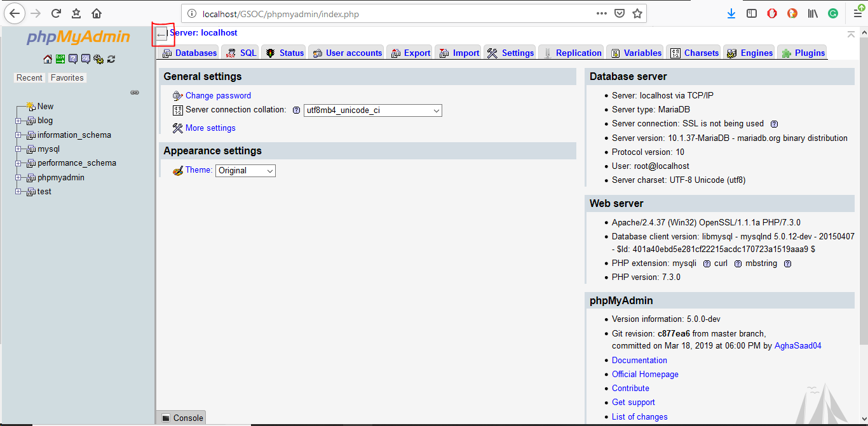The height and width of the screenshot is (426, 868).
Task: Expand the blog database tree node
Action: 18,120
